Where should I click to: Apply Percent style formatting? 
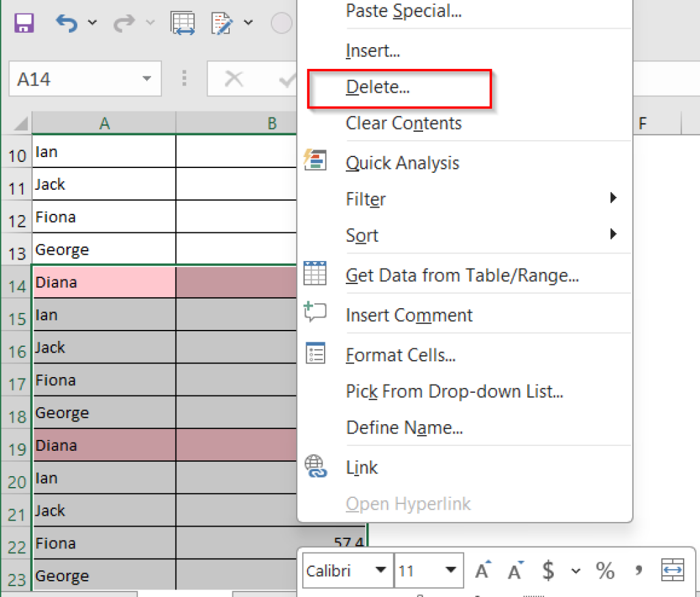tap(604, 569)
